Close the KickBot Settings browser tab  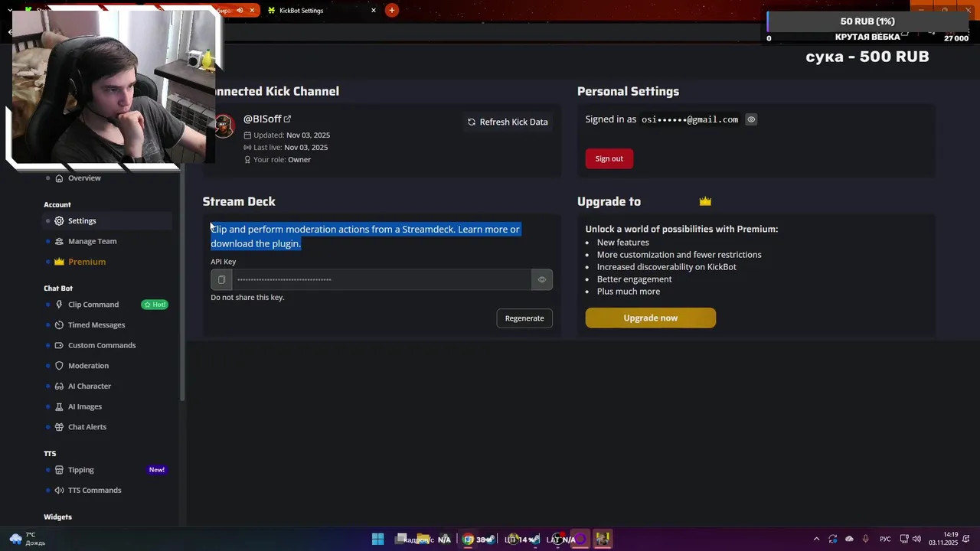pyautogui.click(x=374, y=11)
